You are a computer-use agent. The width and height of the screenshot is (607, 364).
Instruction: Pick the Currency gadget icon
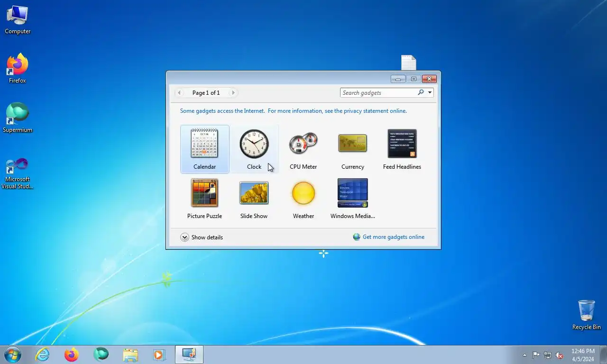click(x=352, y=143)
